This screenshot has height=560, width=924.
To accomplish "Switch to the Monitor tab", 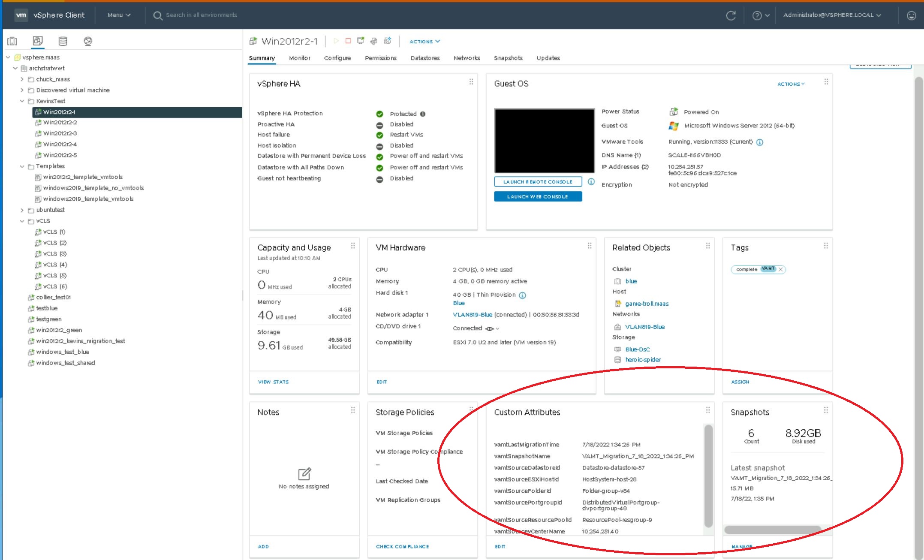I will tap(299, 58).
